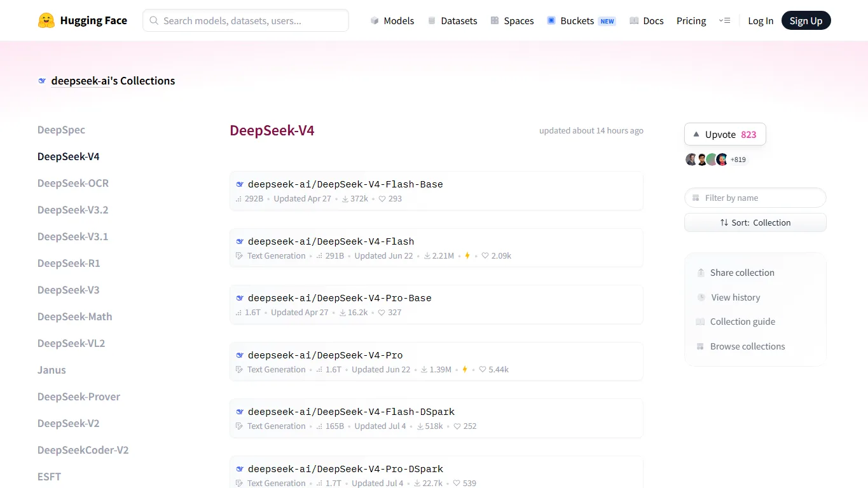Image resolution: width=868 pixels, height=488 pixels.
Task: Focus the Filter by name field
Action: tap(755, 198)
